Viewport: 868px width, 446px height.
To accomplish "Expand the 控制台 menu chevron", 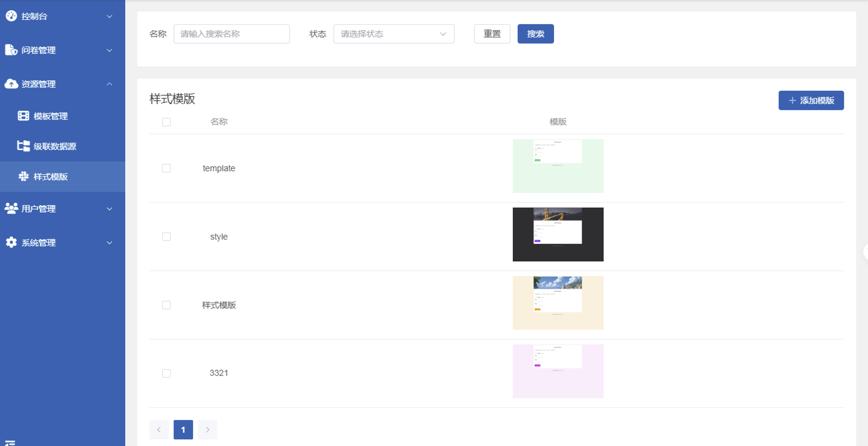I will (x=110, y=17).
